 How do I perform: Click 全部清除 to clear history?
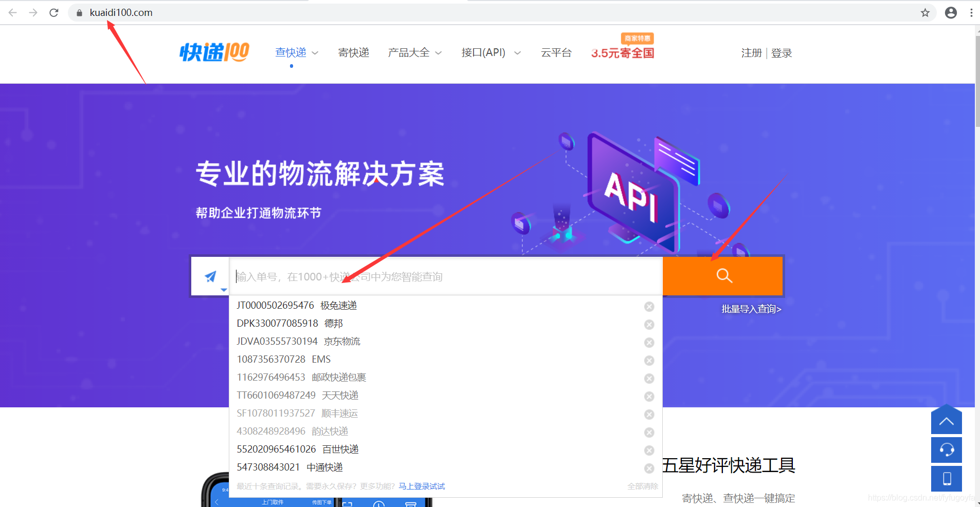click(643, 486)
